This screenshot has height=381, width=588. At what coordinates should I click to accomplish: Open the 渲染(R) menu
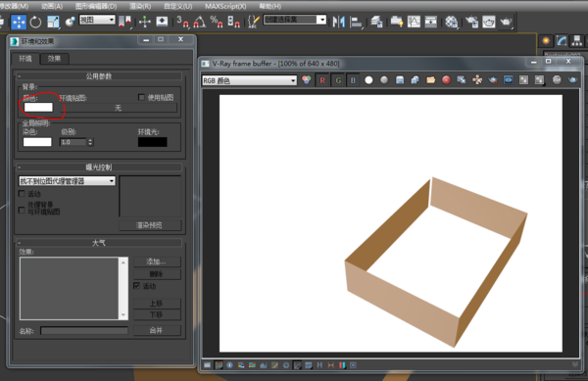click(140, 6)
